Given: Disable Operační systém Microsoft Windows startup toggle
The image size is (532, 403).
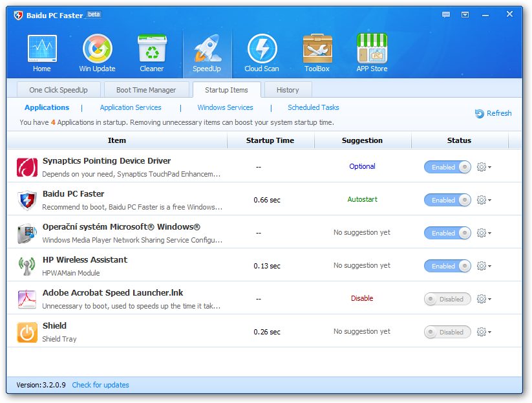Looking at the screenshot, I should tap(447, 233).
